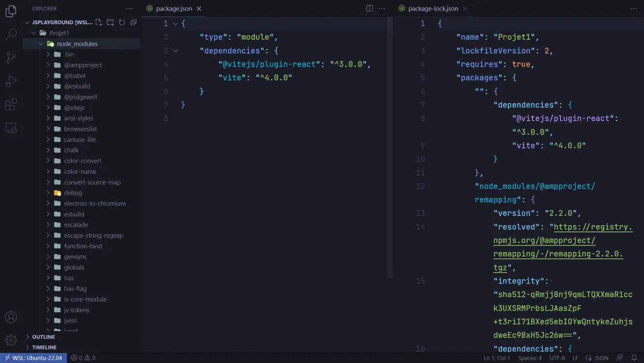The image size is (644, 363).
Task: Expand the @esbuild folder
Action: coord(48,86)
